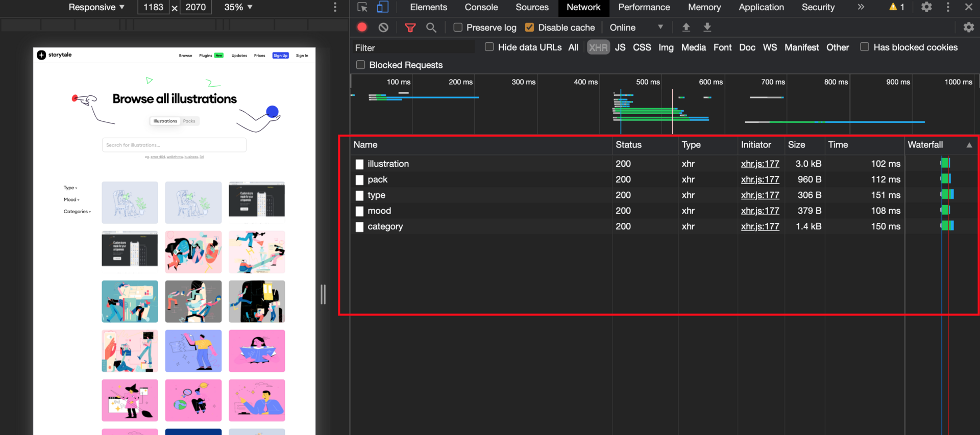Enable Blocked Requests checkbox
The image size is (980, 435).
[x=360, y=65]
